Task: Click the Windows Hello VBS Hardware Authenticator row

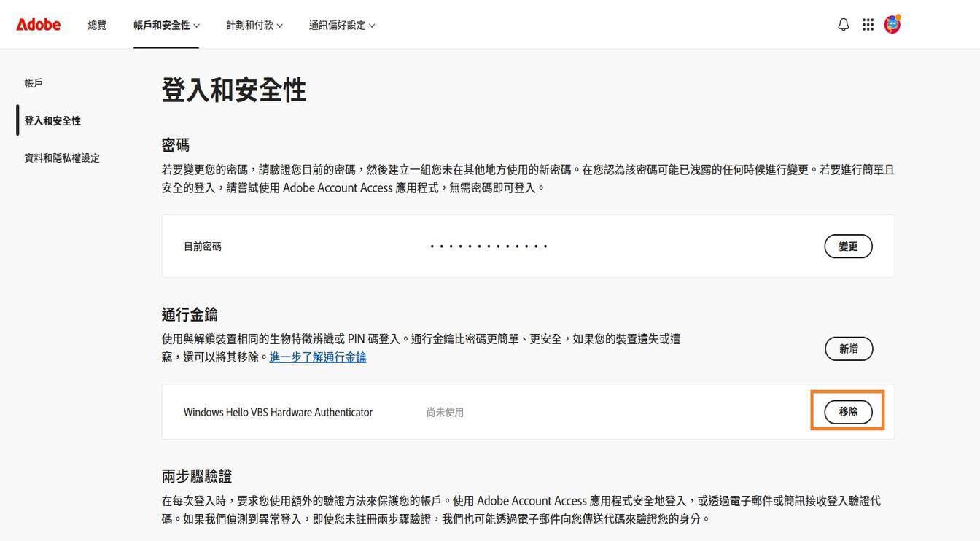Action: coord(279,411)
